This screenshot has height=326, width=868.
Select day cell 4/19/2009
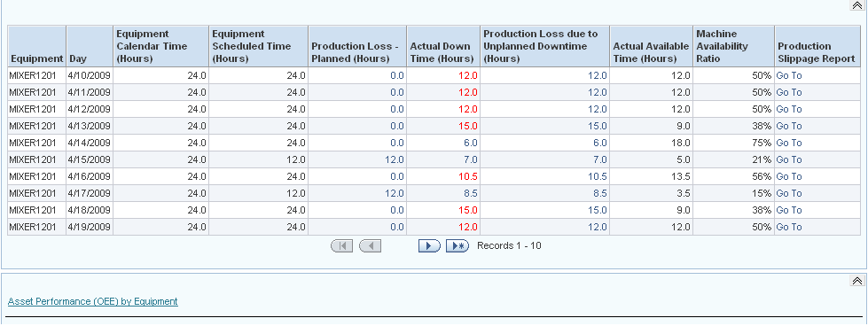[90, 227]
